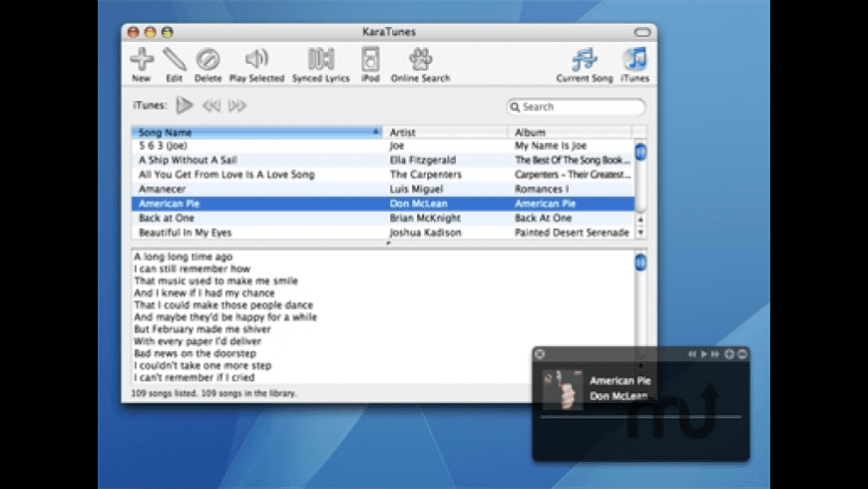Play in the floating mini player
The height and width of the screenshot is (489, 868).
click(704, 354)
